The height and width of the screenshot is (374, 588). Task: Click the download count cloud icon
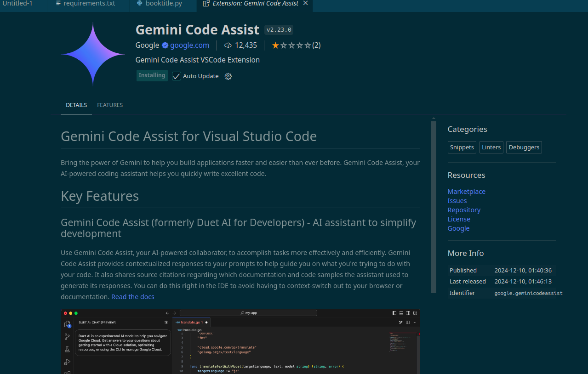point(227,45)
